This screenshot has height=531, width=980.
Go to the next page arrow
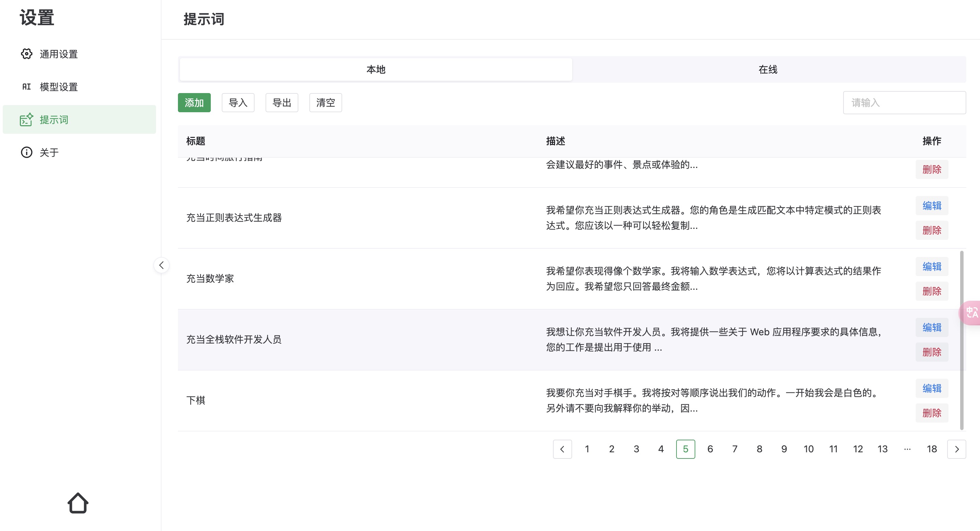(x=956, y=449)
